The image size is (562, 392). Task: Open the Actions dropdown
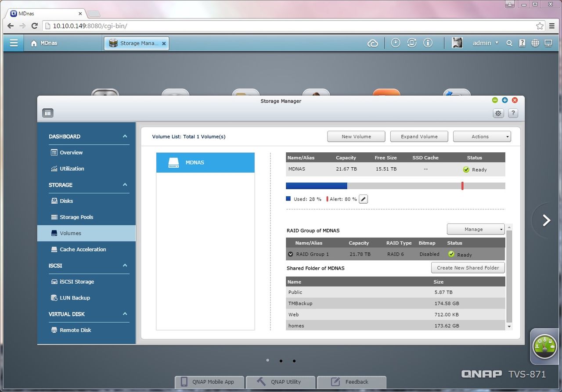coord(482,137)
